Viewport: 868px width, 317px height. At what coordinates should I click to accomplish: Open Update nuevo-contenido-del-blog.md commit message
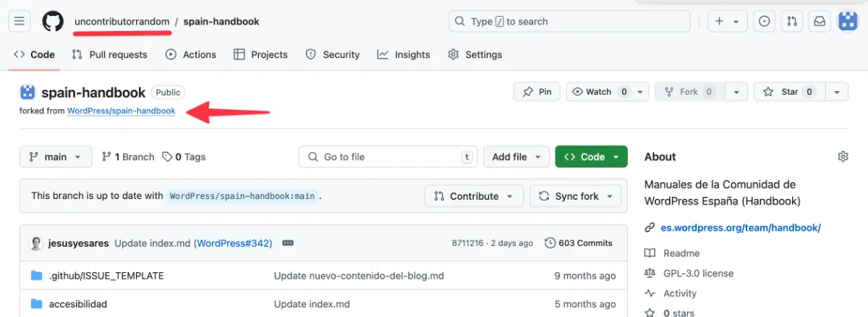[x=359, y=276]
